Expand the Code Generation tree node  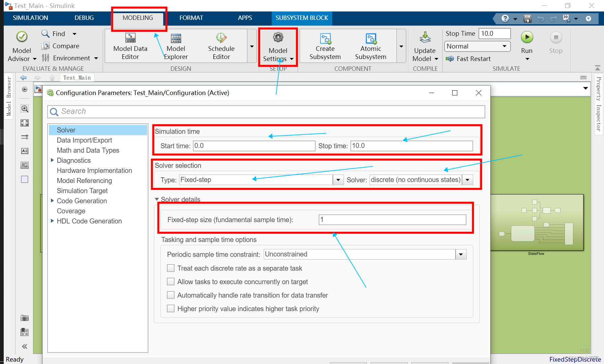(x=52, y=201)
